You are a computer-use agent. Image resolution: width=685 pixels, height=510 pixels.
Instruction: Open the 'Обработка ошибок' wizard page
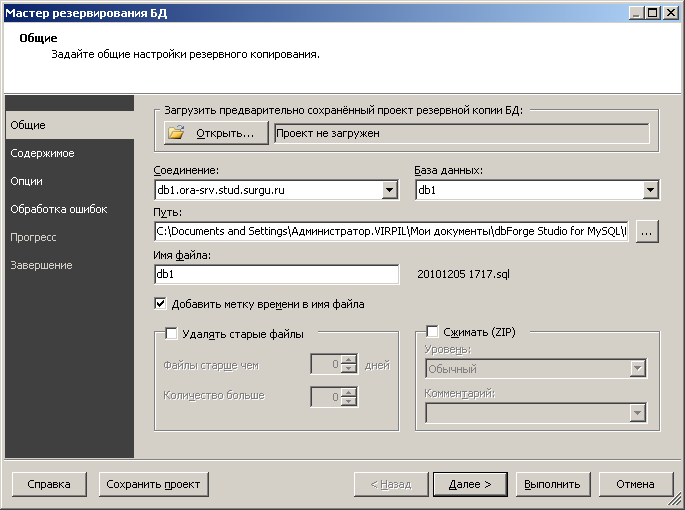[69, 209]
